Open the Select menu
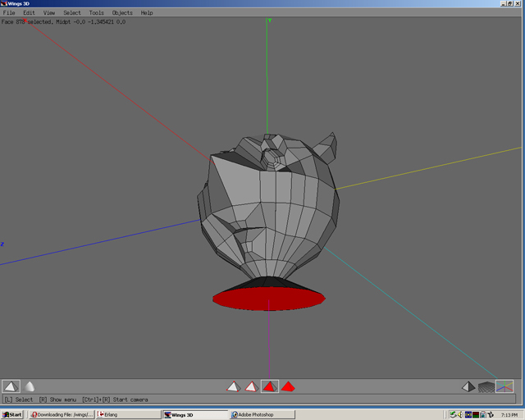525x420 pixels. pyautogui.click(x=72, y=13)
